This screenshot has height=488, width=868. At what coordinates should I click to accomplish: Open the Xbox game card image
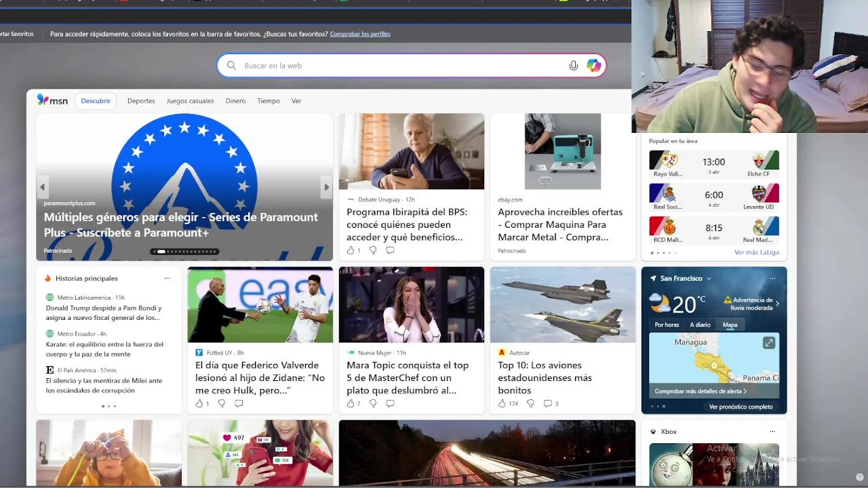click(x=714, y=465)
